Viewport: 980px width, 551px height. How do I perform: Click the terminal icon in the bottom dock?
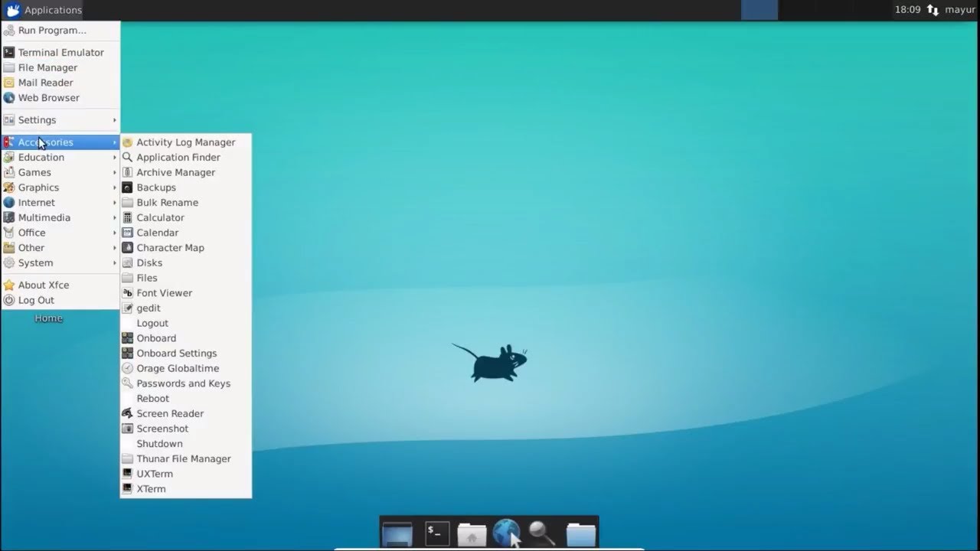click(x=437, y=533)
